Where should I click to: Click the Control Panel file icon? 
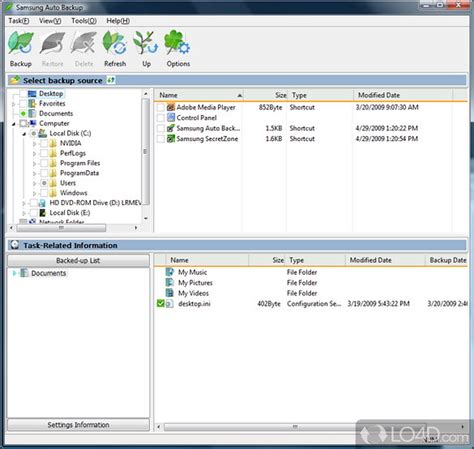pos(171,117)
